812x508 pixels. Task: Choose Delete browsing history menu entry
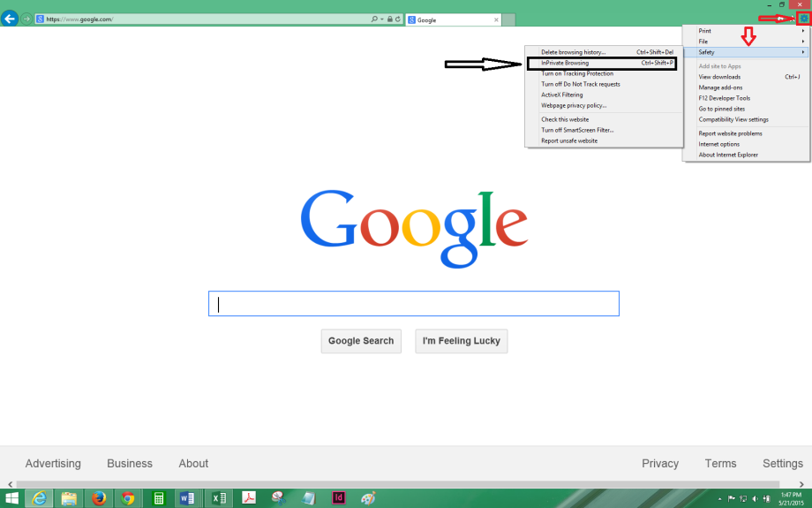tap(604, 52)
